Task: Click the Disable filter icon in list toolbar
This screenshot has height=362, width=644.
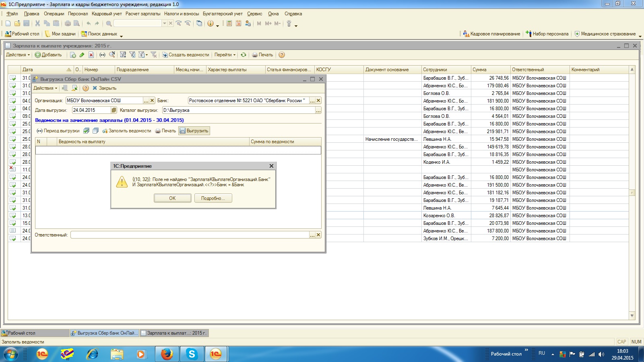Action: [x=153, y=55]
